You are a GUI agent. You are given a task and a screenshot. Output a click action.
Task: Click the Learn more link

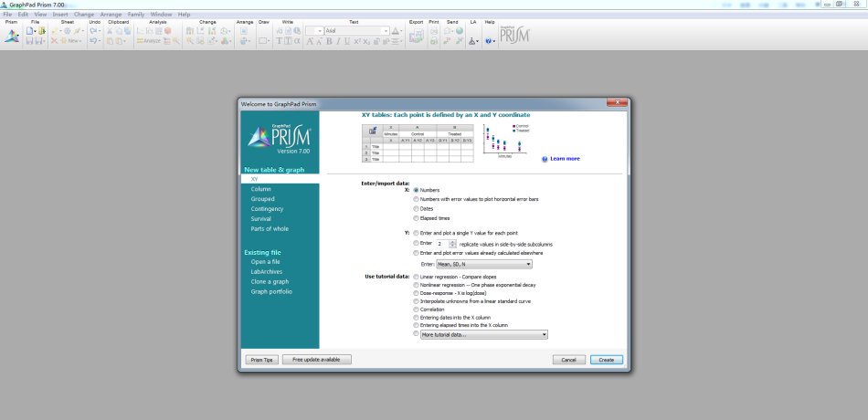coord(565,159)
